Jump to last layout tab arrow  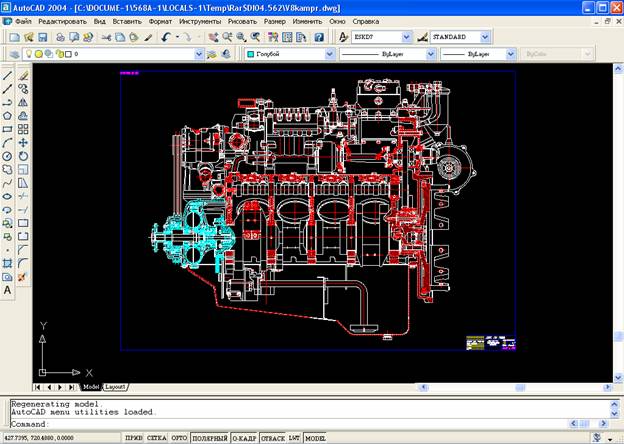[72, 387]
